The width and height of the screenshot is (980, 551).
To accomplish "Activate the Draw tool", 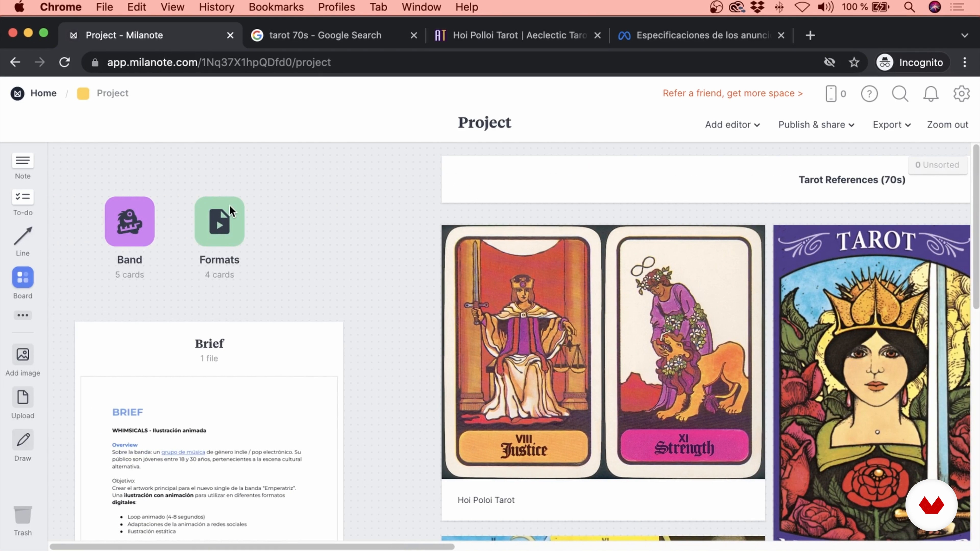I will tap(22, 446).
